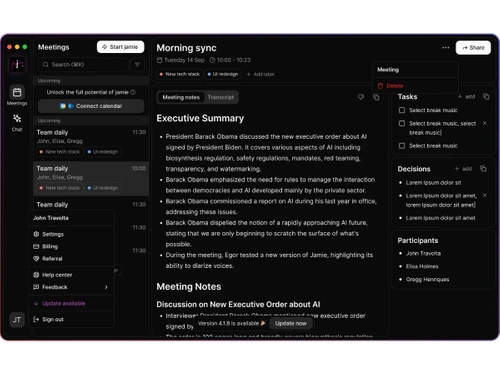The height and width of the screenshot is (375, 500).
Task: Click Add label next to meeting labels
Action: pyautogui.click(x=261, y=74)
